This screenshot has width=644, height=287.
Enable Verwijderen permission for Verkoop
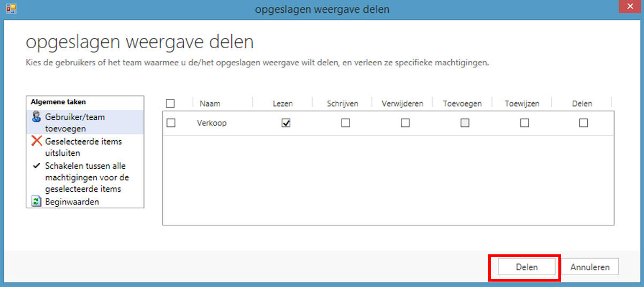pyautogui.click(x=405, y=123)
